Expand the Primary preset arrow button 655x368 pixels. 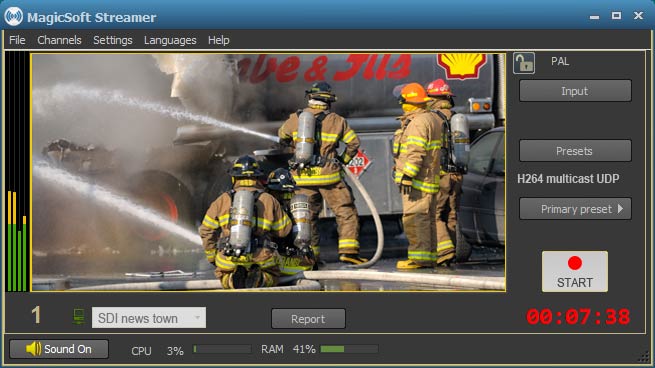click(575, 209)
